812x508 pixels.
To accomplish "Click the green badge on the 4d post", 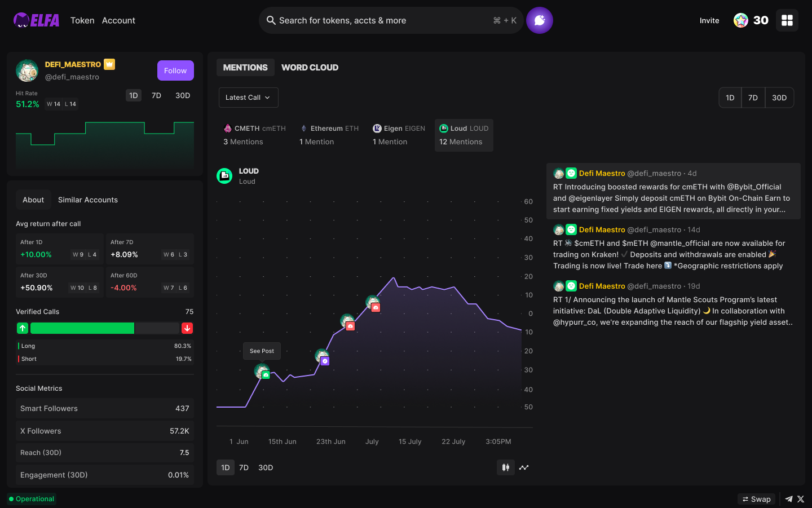I will click(x=571, y=173).
